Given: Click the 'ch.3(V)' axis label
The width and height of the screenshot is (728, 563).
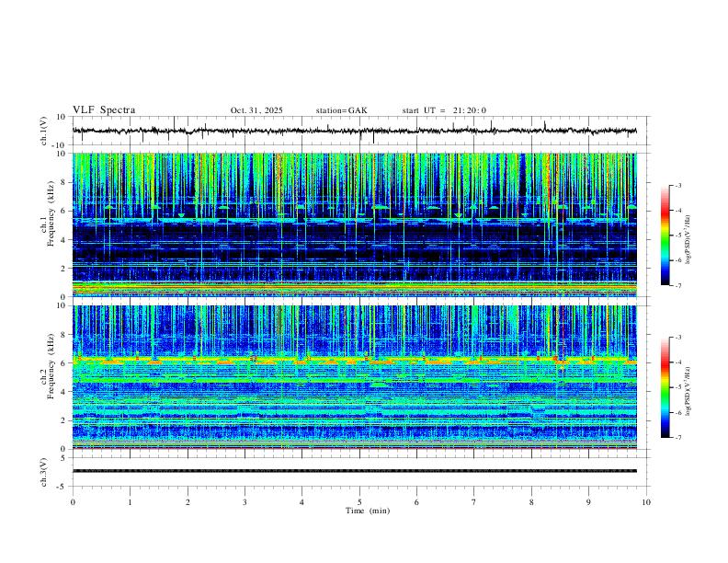Looking at the screenshot, I should [x=44, y=473].
